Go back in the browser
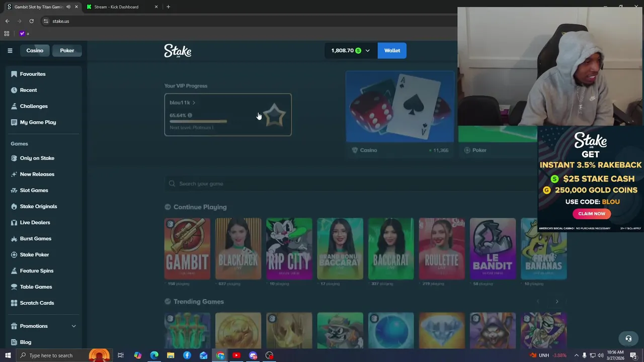Viewport: 644px width, 362px height. coord(7,21)
